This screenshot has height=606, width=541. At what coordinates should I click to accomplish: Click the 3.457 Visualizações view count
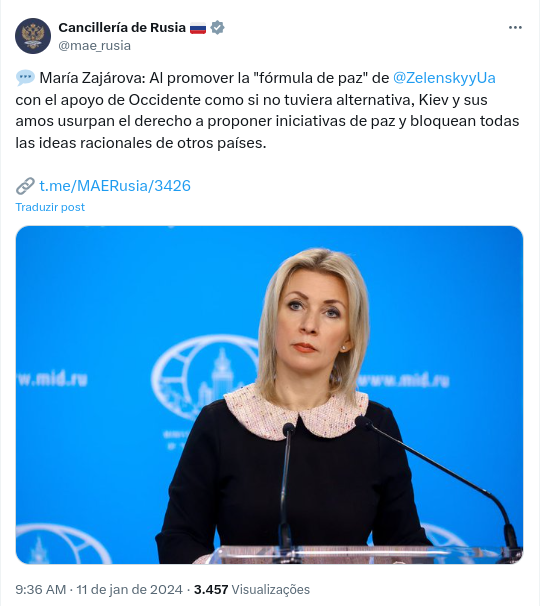tap(252, 589)
